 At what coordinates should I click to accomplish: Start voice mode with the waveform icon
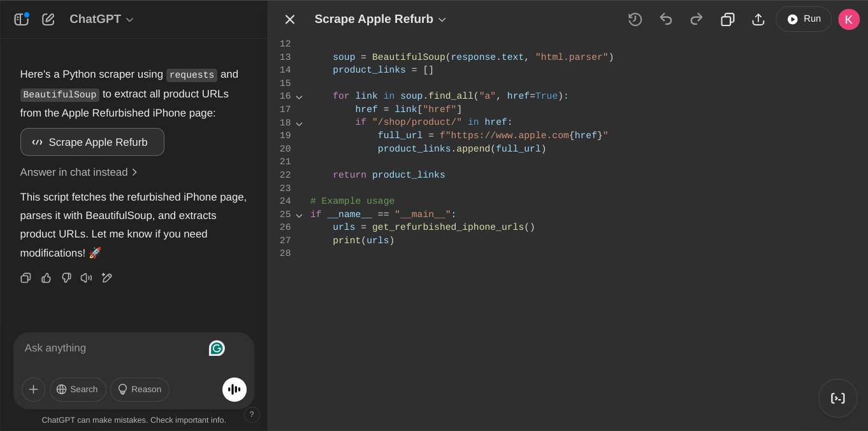tap(234, 389)
